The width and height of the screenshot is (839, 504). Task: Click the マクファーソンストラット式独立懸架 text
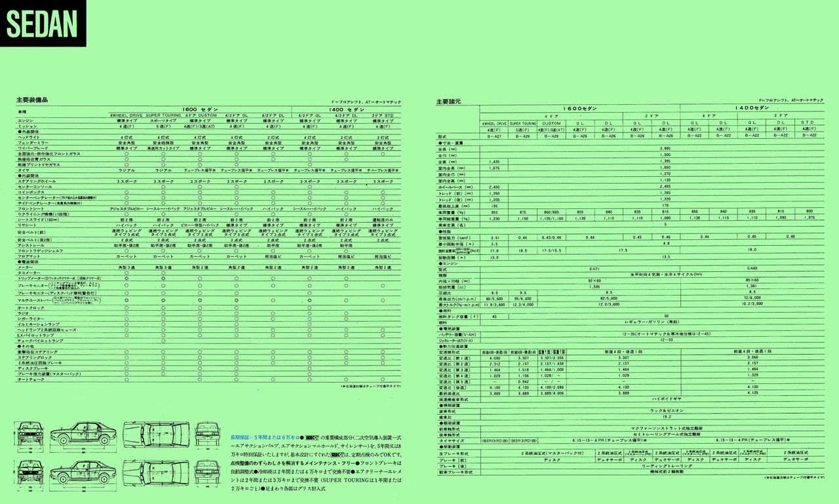[666, 429]
